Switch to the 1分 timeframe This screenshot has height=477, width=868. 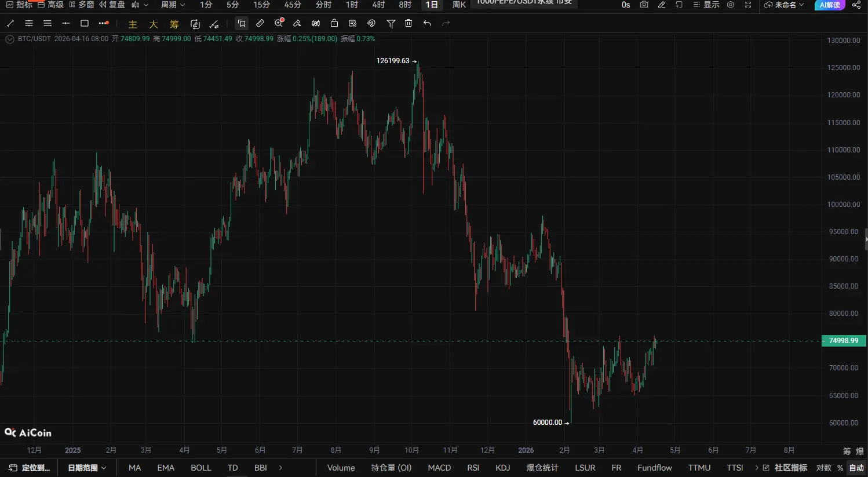[x=206, y=5]
